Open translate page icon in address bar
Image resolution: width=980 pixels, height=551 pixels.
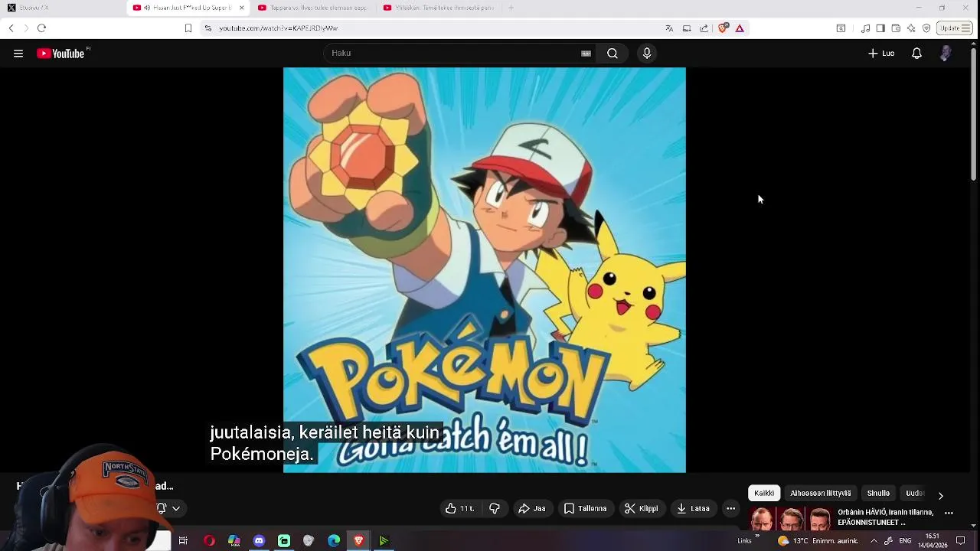669,28
